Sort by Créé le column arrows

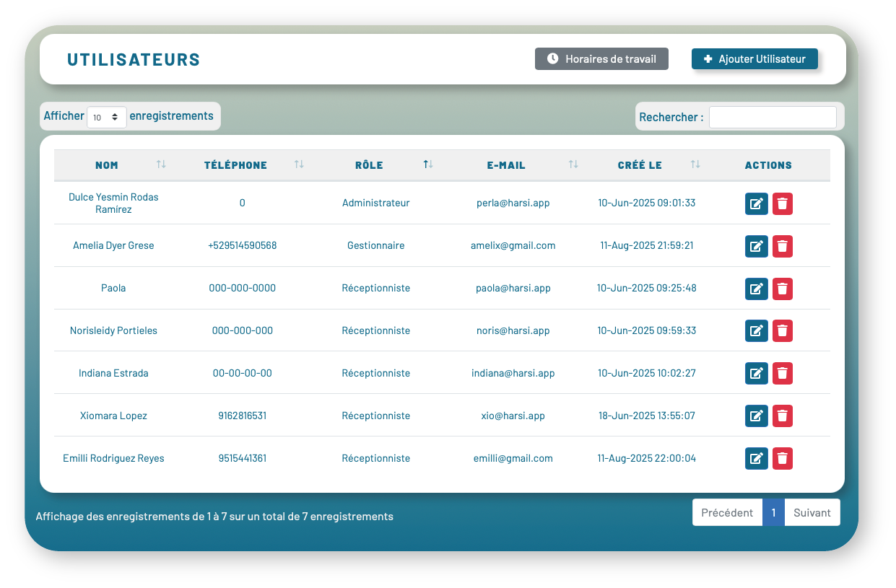pos(695,165)
